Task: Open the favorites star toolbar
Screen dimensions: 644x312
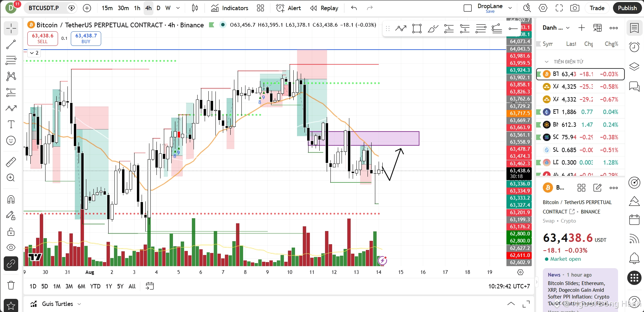Action: point(11,306)
